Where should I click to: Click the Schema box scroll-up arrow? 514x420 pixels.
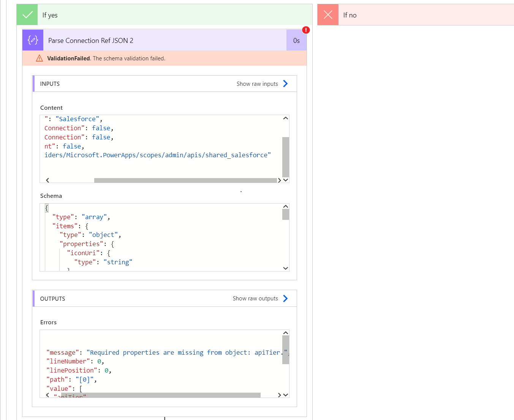coord(286,207)
